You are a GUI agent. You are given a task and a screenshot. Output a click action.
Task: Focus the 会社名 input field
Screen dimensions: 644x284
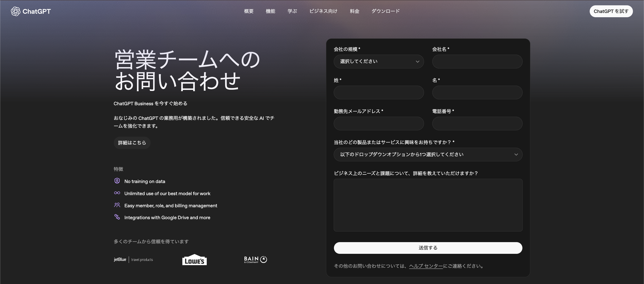(x=477, y=61)
